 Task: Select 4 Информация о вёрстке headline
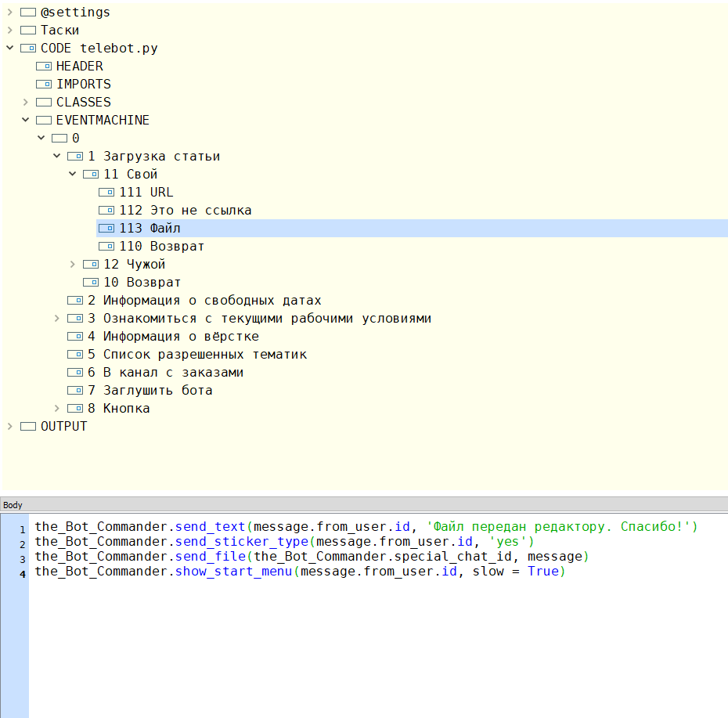pos(173,336)
